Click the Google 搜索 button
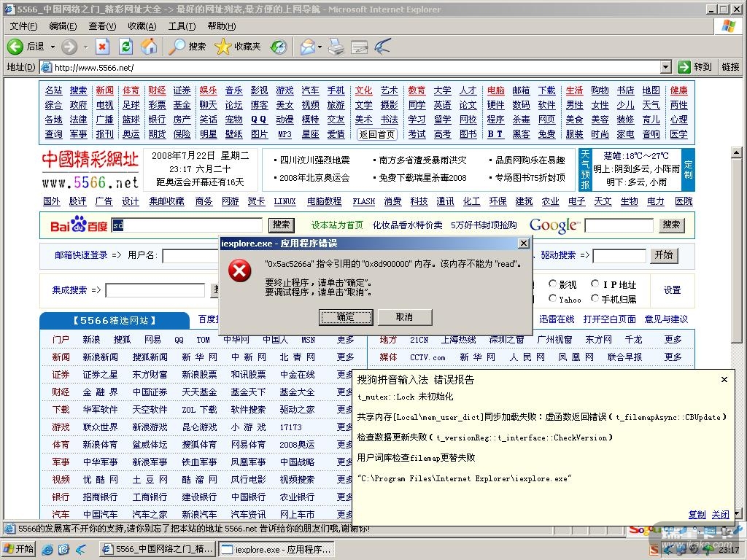 click(x=671, y=225)
